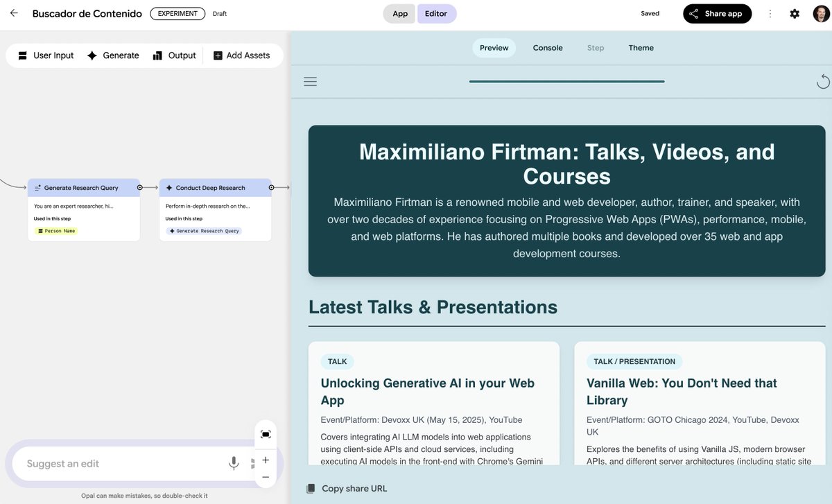Open the Conduct Deep Research step

(215, 187)
